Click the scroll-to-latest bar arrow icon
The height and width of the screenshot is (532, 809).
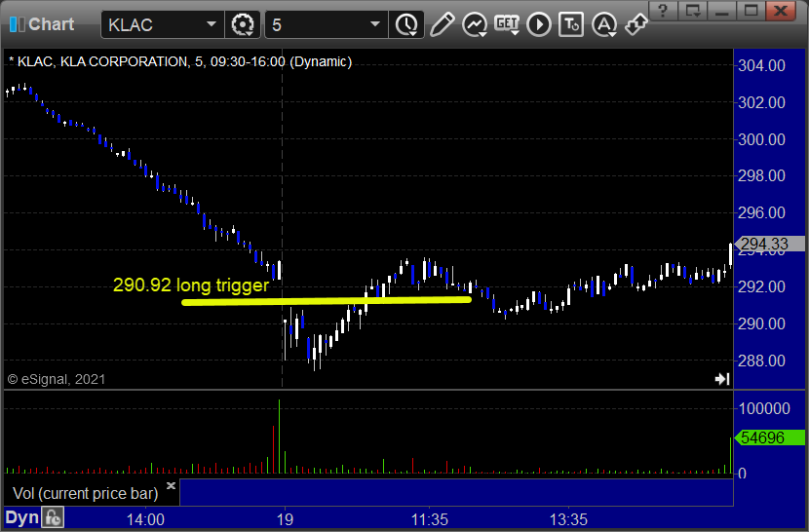[722, 379]
